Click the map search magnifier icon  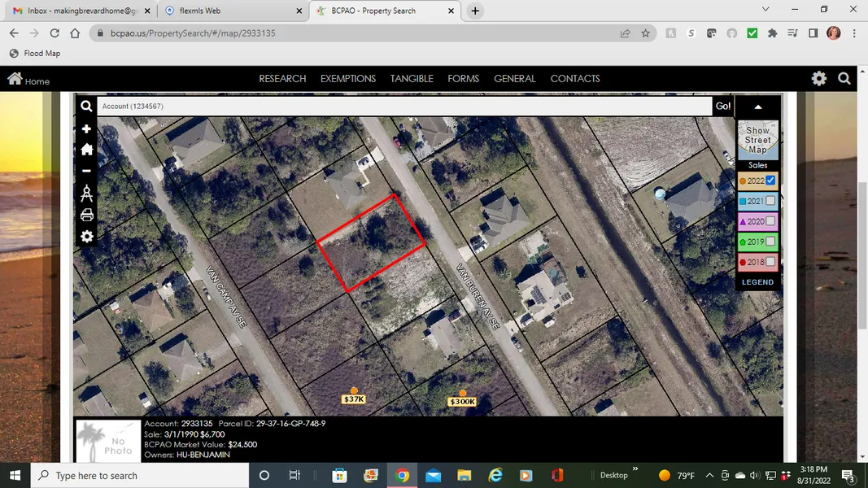tap(86, 106)
